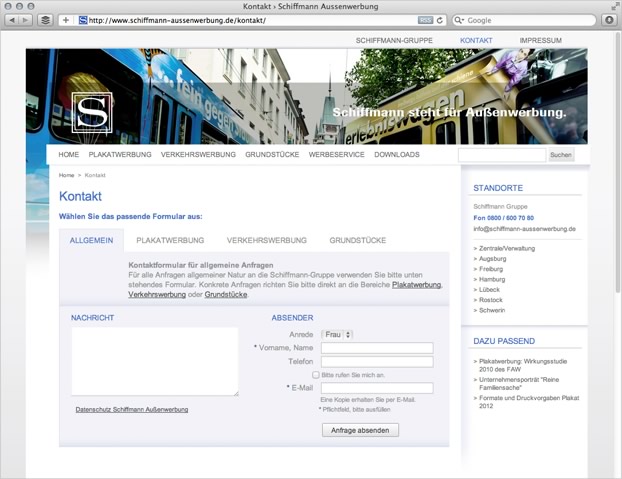The height and width of the screenshot is (479, 622).
Task: Click the E-Mail input field
Action: (377, 388)
